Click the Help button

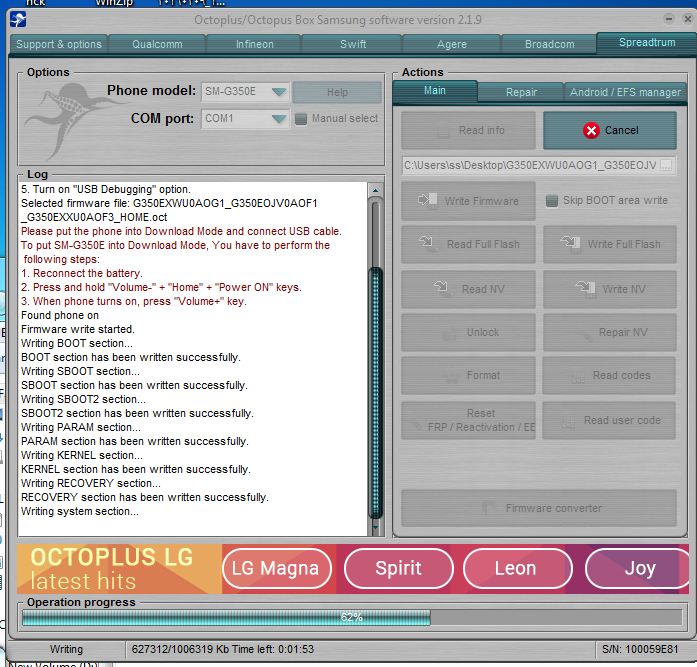(337, 92)
